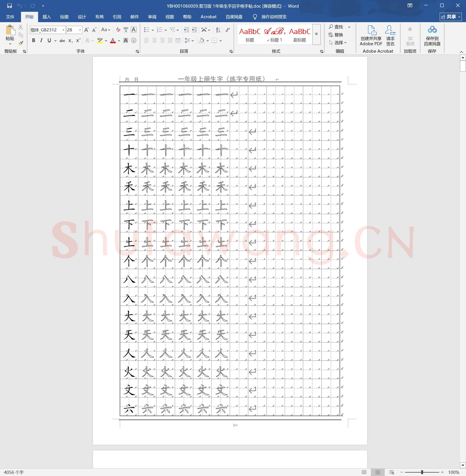
Task: Open the Acrobat ribbon tab
Action: [208, 17]
